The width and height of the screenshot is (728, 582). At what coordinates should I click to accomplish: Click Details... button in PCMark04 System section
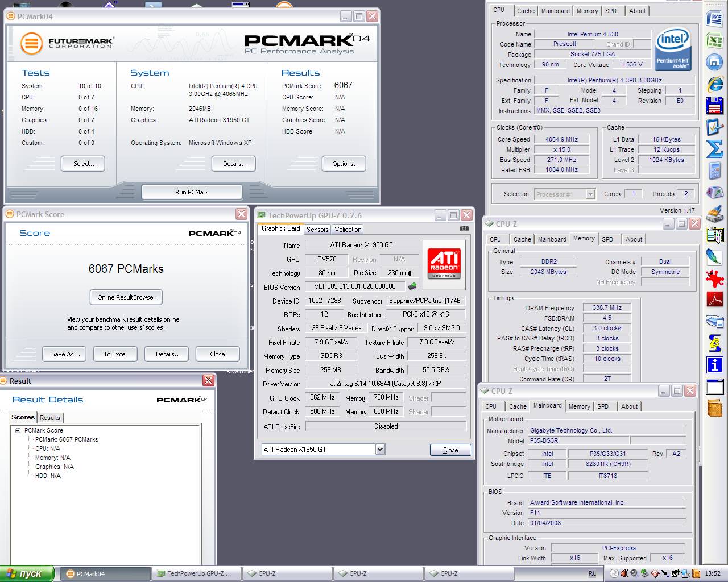click(x=234, y=164)
